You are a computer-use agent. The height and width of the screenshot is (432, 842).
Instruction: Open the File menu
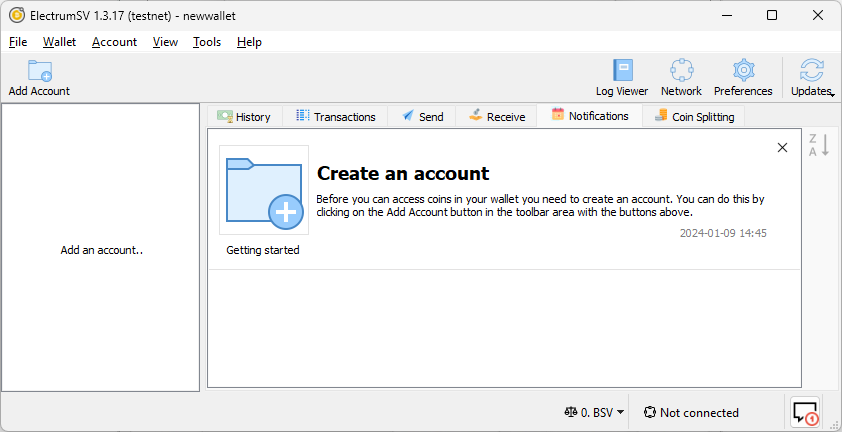click(x=18, y=42)
